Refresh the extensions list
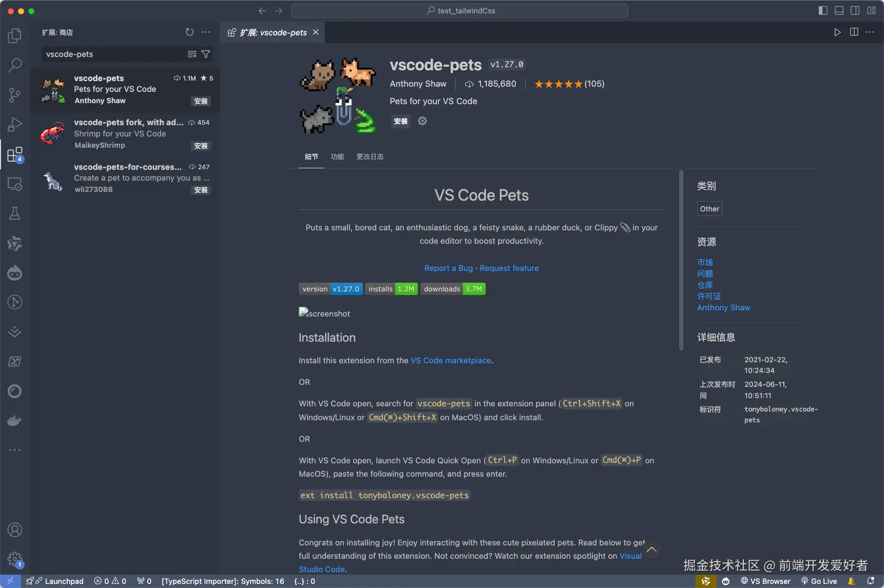Viewport: 884px width, 588px height. pos(189,32)
